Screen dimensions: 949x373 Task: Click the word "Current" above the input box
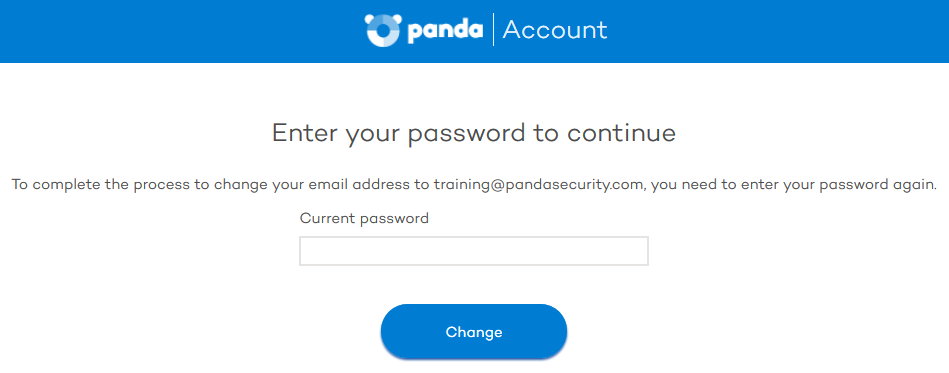point(328,218)
